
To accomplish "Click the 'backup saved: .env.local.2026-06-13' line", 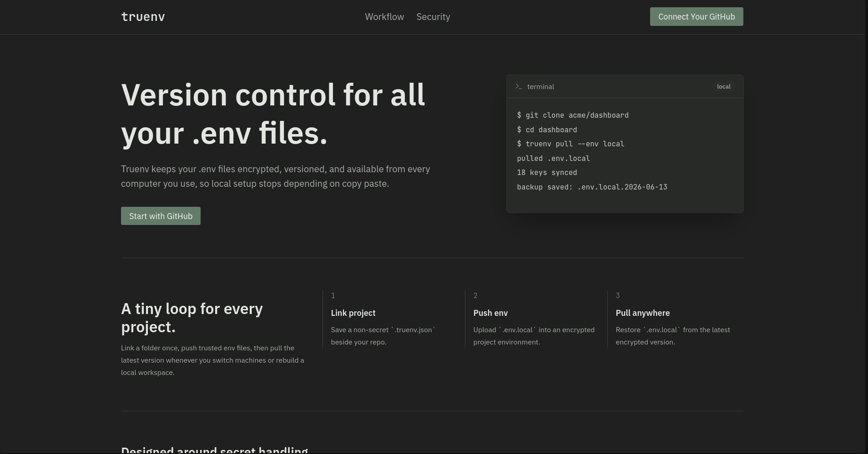I will (x=592, y=187).
